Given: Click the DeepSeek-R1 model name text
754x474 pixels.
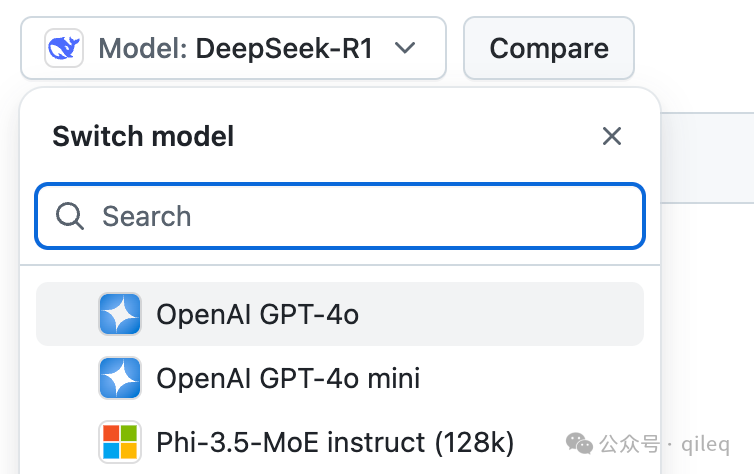Looking at the screenshot, I should 284,48.
